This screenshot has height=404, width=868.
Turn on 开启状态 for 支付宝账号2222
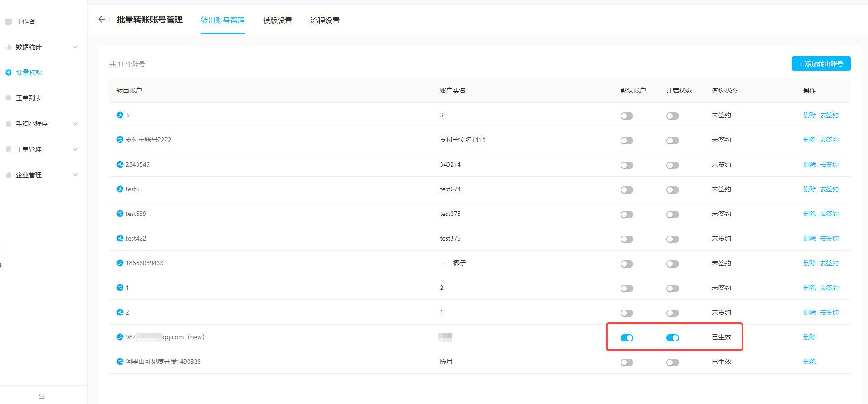pos(673,141)
